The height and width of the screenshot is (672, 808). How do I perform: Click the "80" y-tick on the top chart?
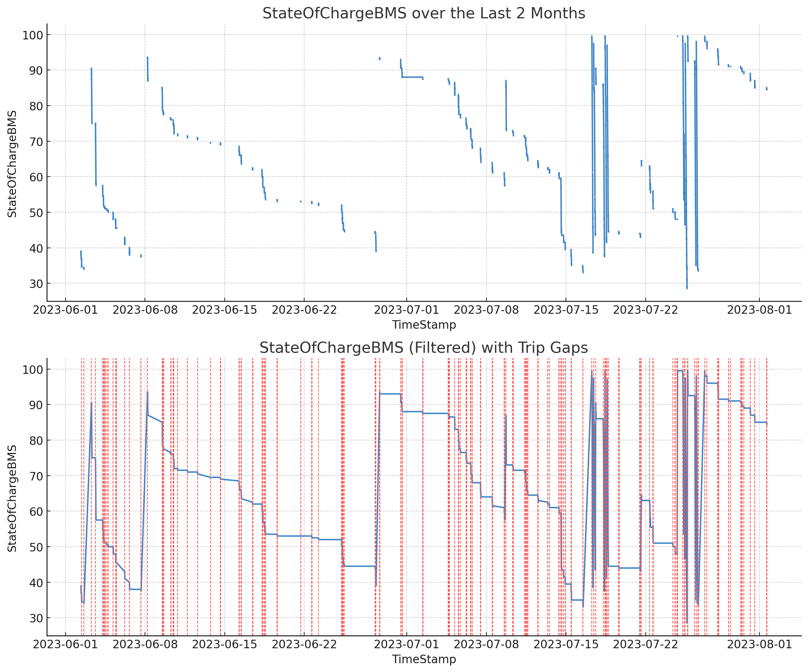(x=36, y=106)
